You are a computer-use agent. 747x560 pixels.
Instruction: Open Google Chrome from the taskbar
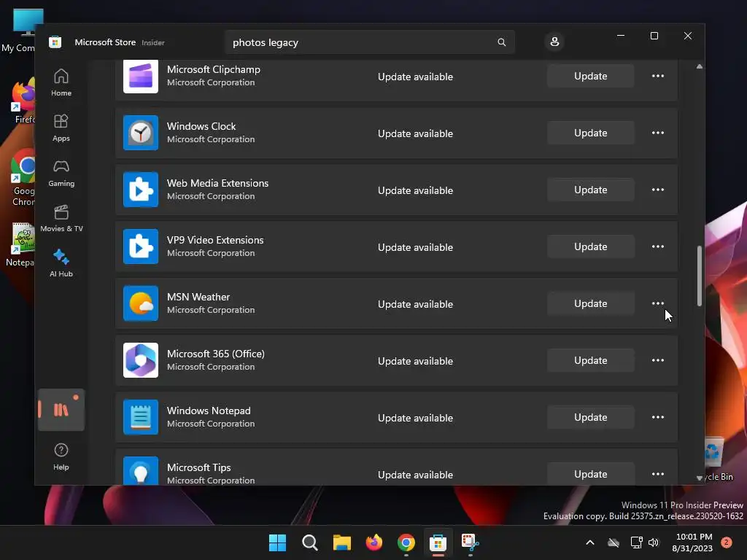coord(406,542)
